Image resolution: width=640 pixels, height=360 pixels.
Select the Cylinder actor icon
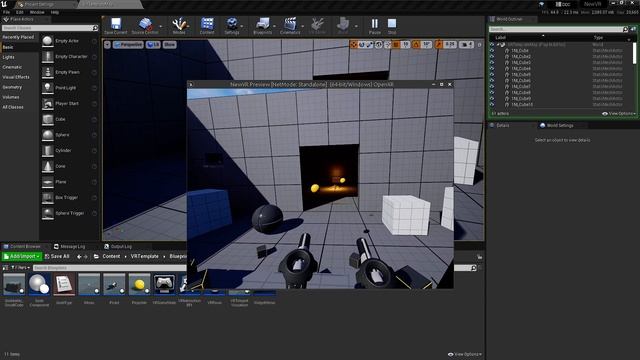point(47,151)
